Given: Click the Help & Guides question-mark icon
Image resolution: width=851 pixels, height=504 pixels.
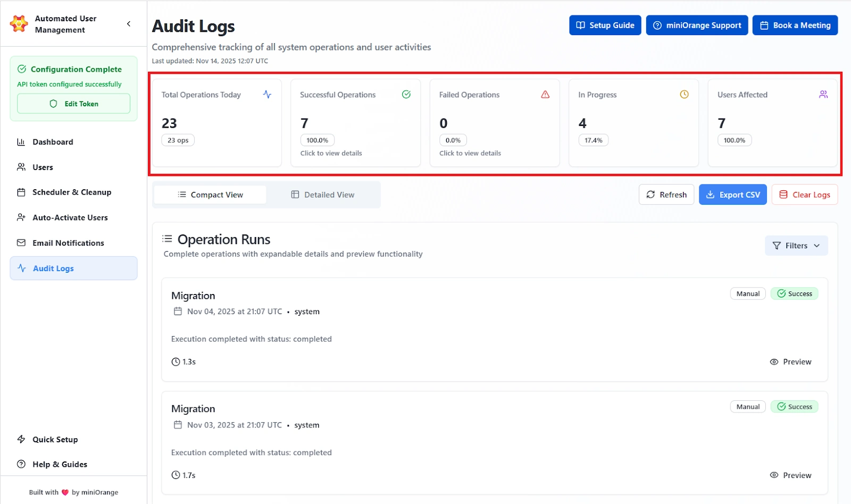Looking at the screenshot, I should [x=21, y=464].
